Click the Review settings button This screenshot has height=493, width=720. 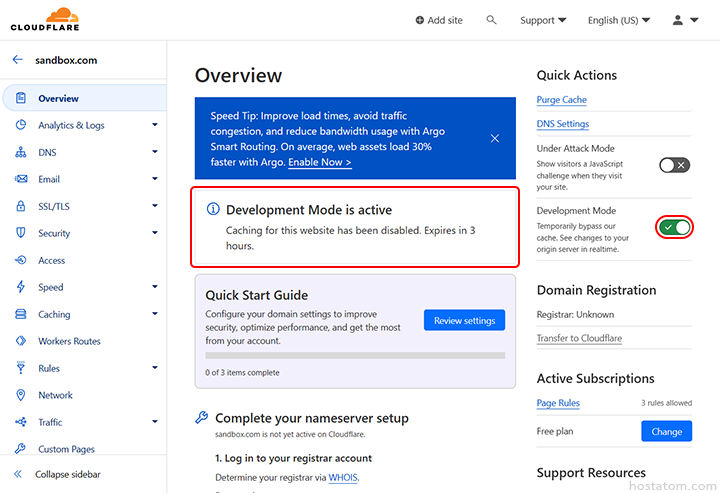(x=464, y=320)
